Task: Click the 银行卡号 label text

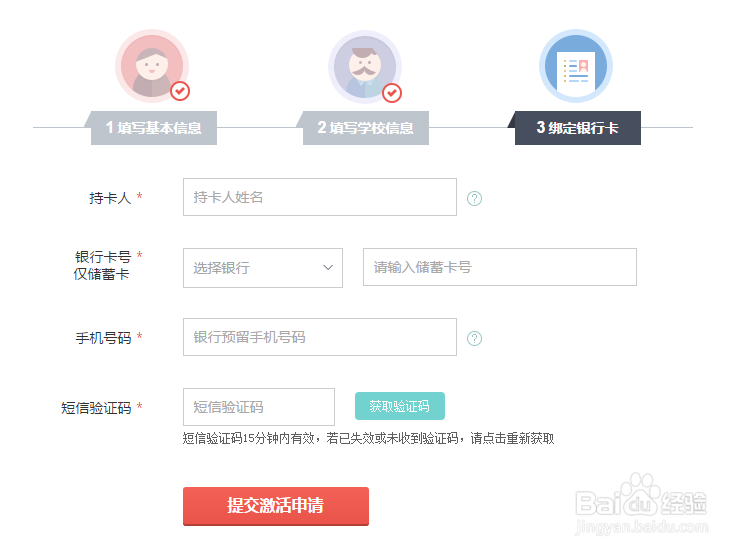Action: (103, 257)
